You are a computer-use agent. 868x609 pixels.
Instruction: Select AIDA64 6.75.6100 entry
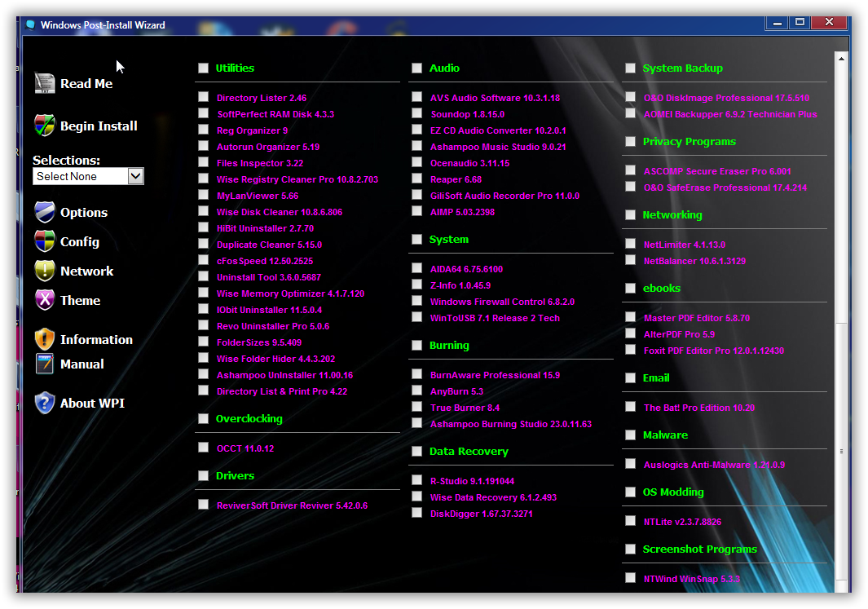[x=467, y=269]
